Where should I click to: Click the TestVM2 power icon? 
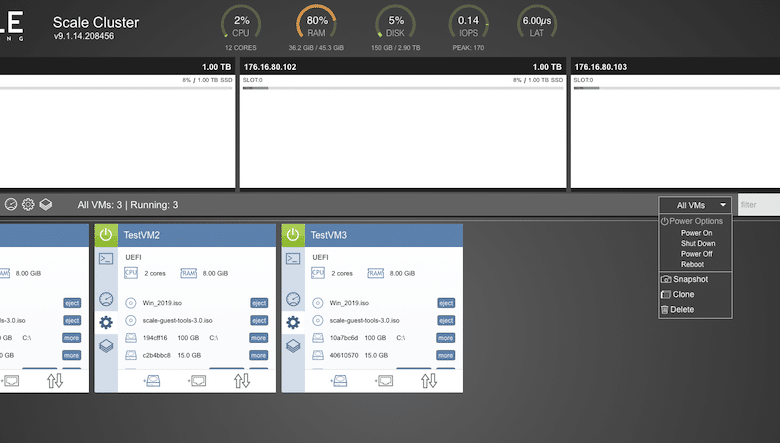(x=106, y=235)
